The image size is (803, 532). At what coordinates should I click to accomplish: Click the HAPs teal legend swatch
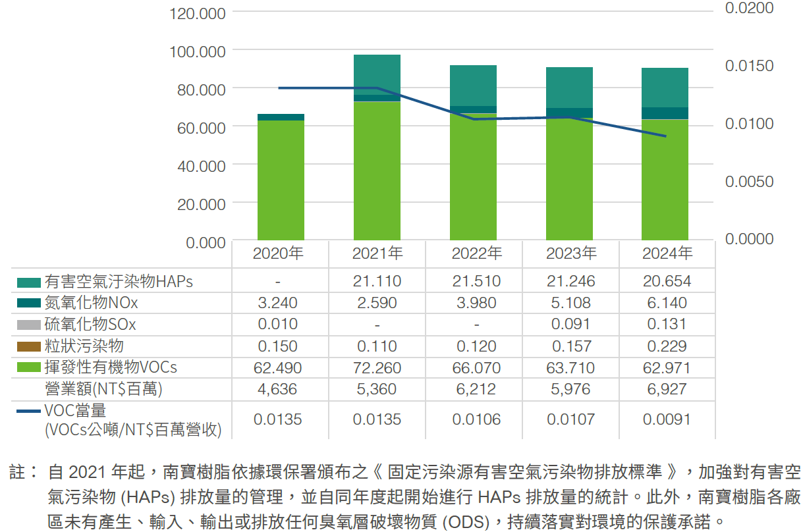29,282
